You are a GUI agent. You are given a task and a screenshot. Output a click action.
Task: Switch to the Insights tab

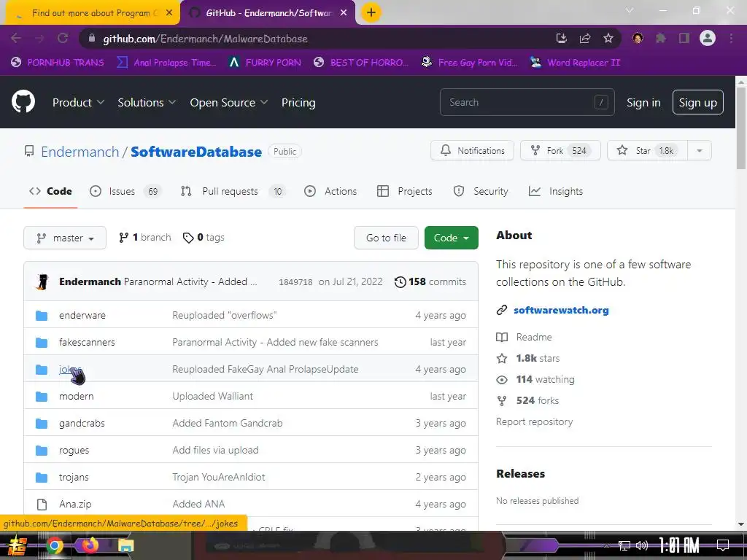click(555, 191)
